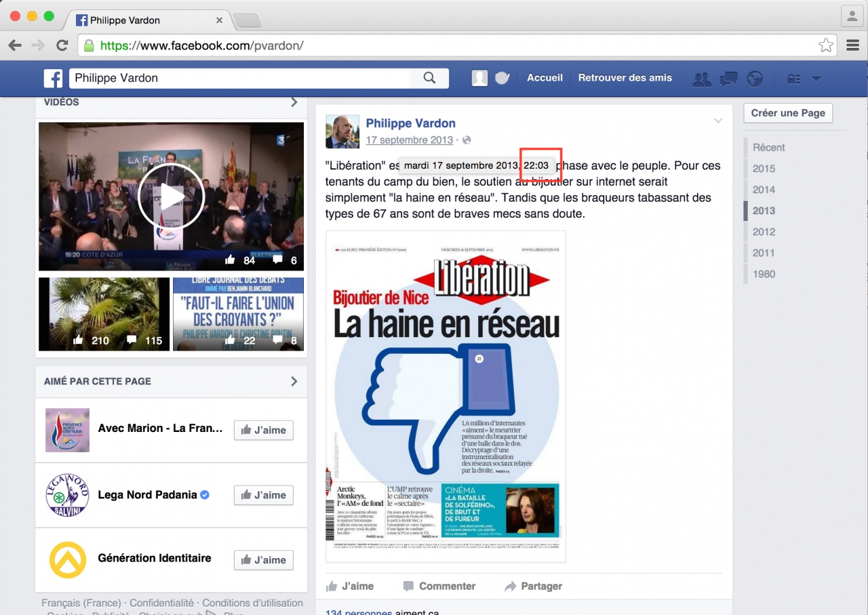Jump to 2012 in timeline
Image resolution: width=868 pixels, height=615 pixels.
click(x=764, y=231)
